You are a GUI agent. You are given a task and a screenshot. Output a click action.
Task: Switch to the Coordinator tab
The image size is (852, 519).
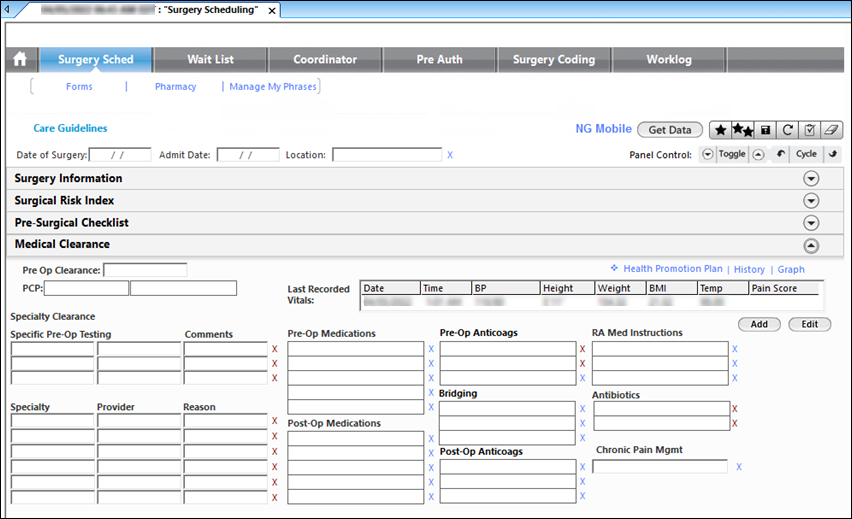coord(325,59)
